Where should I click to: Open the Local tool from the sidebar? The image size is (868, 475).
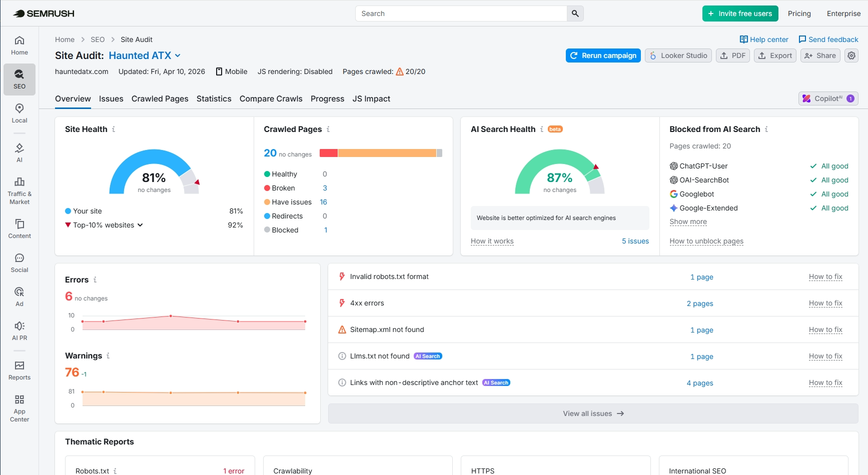pyautogui.click(x=19, y=113)
